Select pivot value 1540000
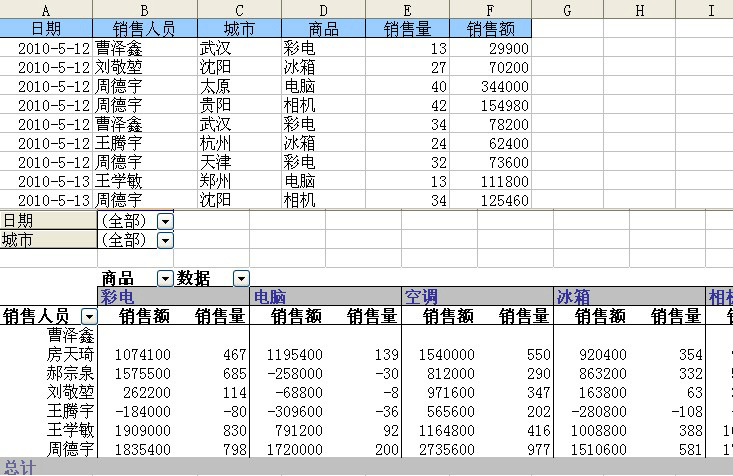Image resolution: width=733 pixels, height=476 pixels. pyautogui.click(x=440, y=354)
